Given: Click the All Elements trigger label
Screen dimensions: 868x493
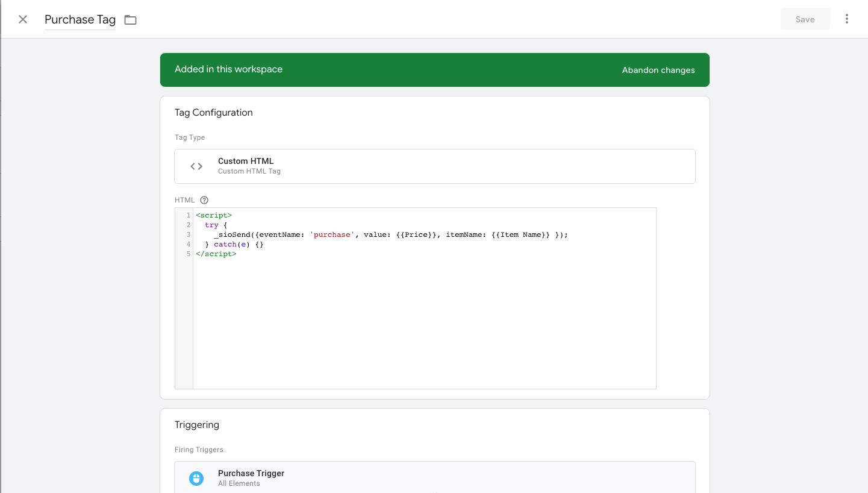Looking at the screenshot, I should click(x=239, y=483).
